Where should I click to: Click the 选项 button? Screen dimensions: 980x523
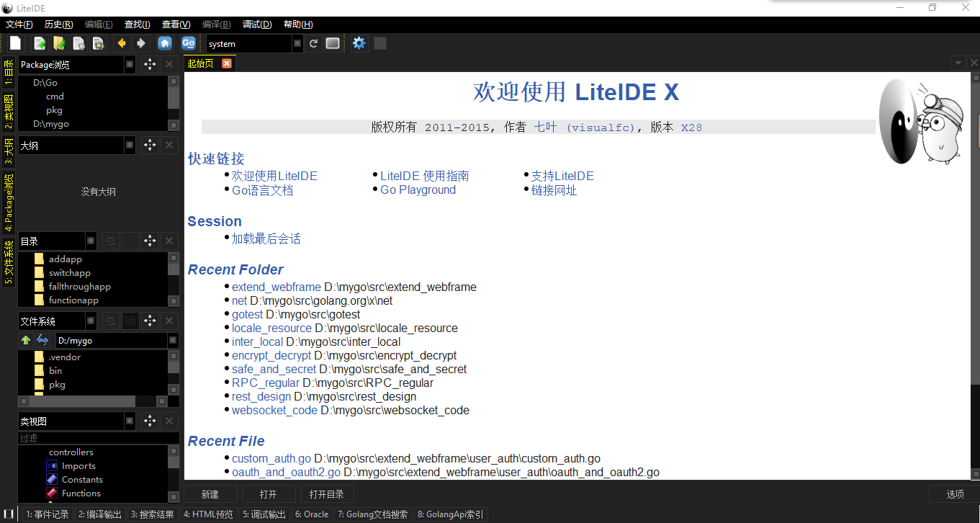(955, 494)
